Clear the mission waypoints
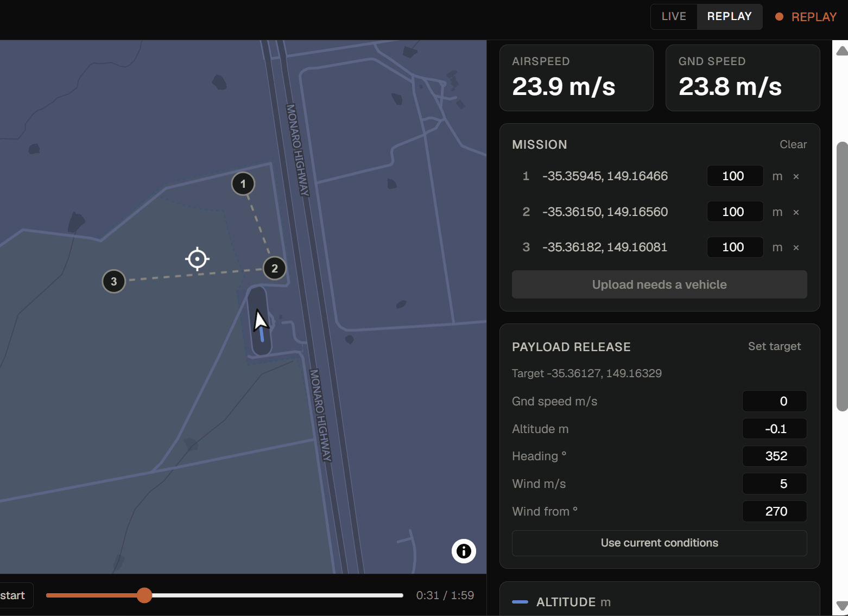Image resolution: width=848 pixels, height=616 pixels. tap(793, 144)
